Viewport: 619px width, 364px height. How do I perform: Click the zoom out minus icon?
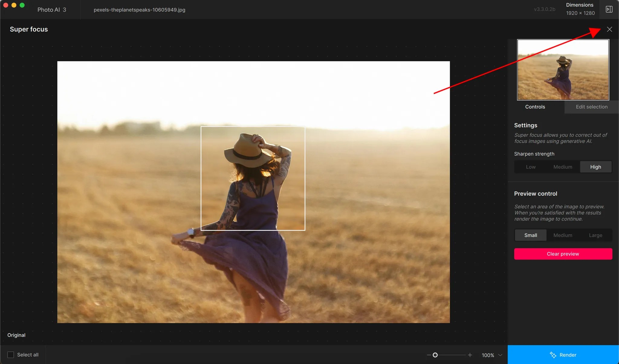429,355
